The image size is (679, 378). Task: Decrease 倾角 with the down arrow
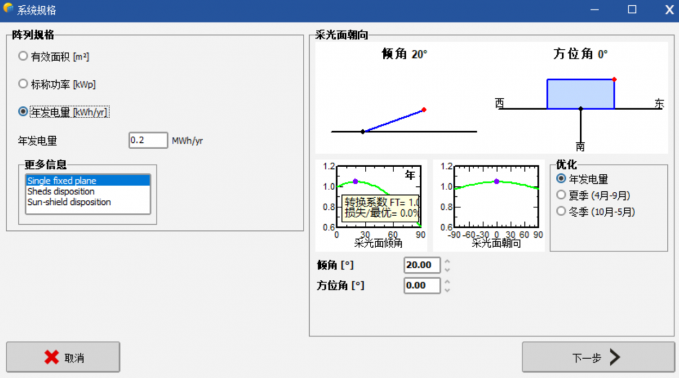click(x=447, y=269)
